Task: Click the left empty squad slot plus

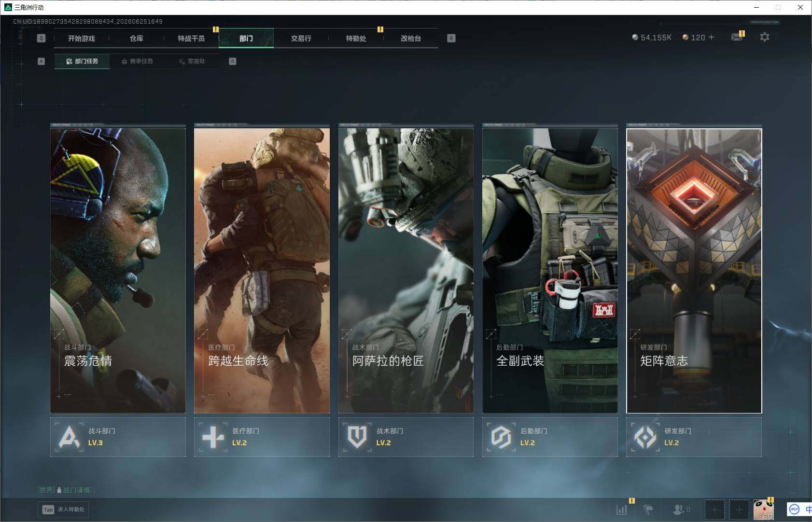Action: pyautogui.click(x=714, y=509)
